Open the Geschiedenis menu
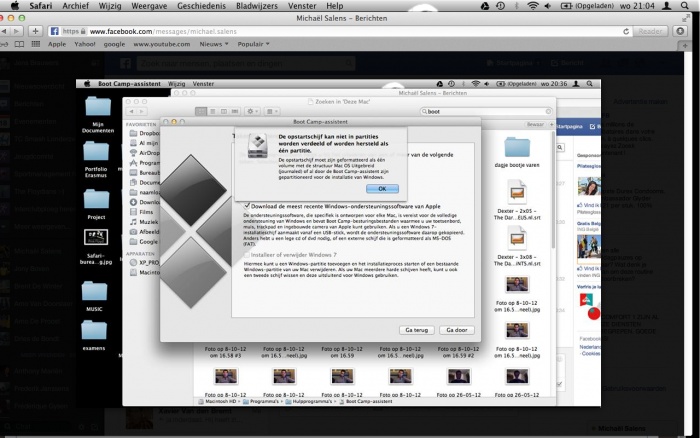Screen dimensions: 700x438 [x=201, y=6]
